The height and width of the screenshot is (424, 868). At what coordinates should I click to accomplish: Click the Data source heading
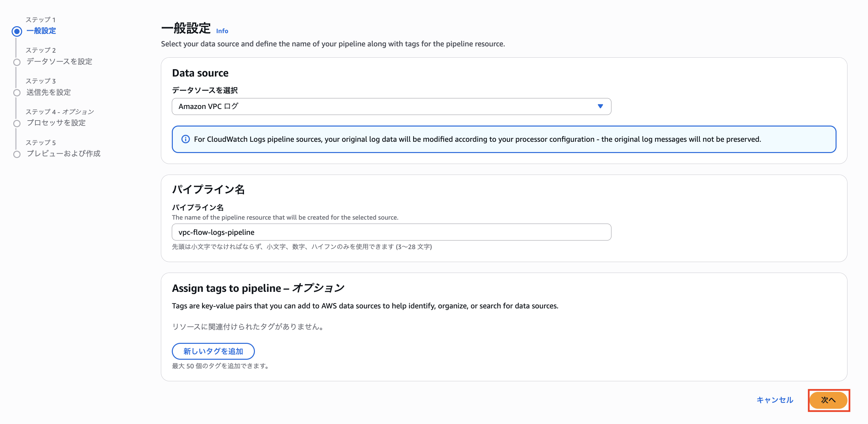[x=200, y=73]
